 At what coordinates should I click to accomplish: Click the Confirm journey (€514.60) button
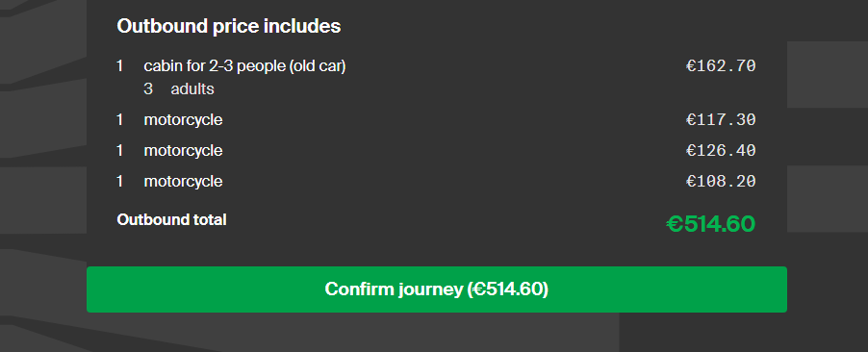(436, 289)
